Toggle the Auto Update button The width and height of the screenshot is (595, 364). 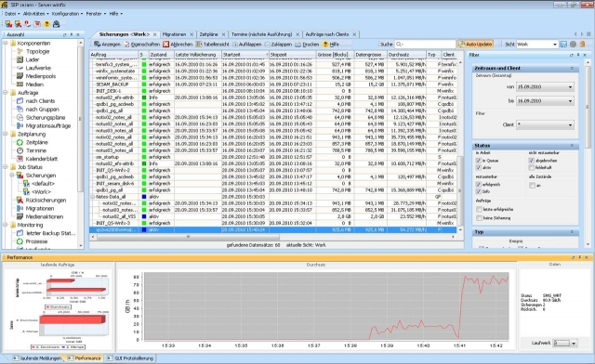pyautogui.click(x=475, y=45)
